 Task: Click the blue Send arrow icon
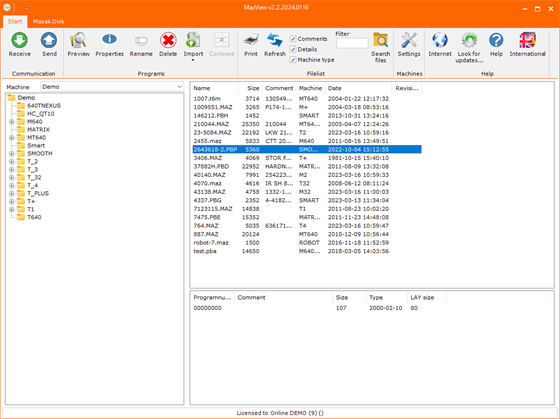[49, 40]
